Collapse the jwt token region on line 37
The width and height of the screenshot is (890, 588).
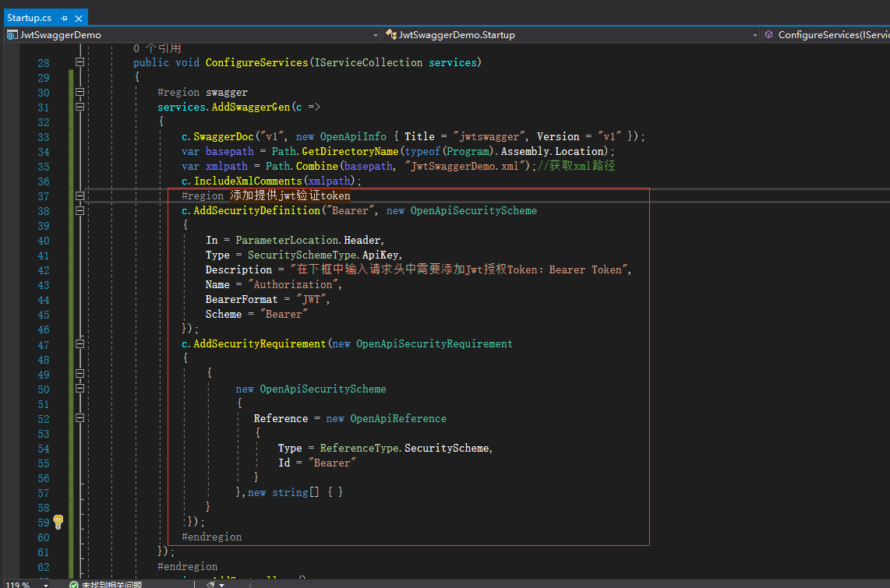click(79, 195)
